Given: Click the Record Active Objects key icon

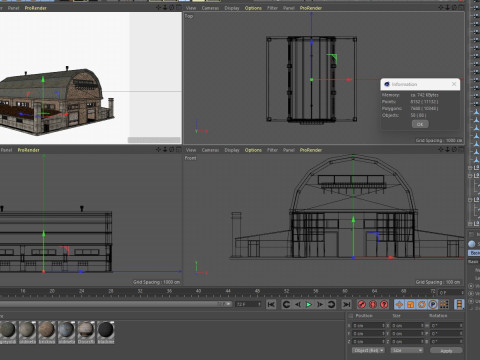Looking at the screenshot, I should point(362,304).
